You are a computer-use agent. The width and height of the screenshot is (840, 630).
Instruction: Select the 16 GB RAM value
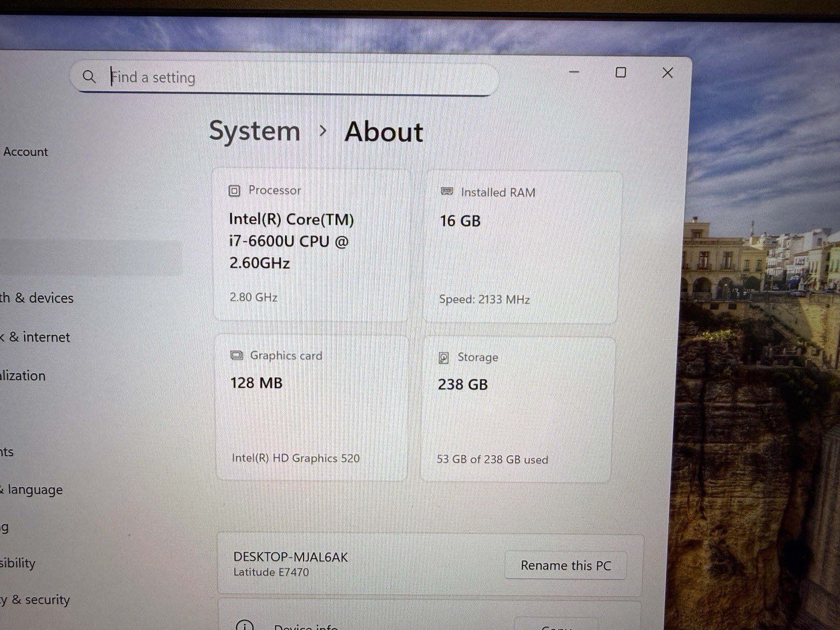[460, 221]
